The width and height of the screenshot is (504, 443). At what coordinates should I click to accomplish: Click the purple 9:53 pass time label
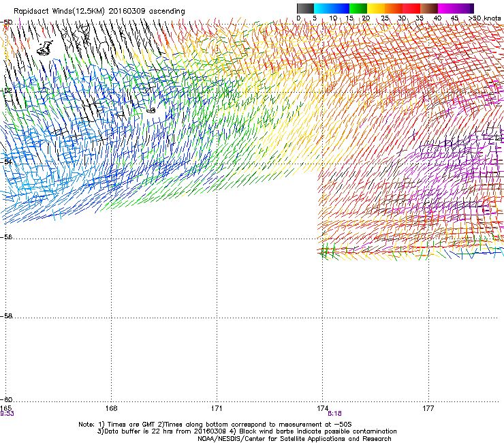[x=7, y=414]
